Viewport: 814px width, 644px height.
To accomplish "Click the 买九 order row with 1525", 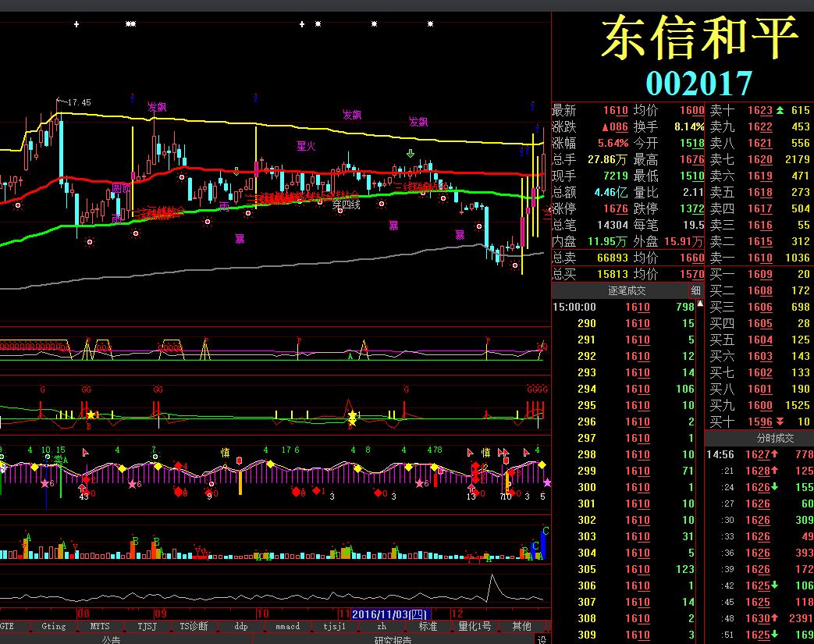I will click(759, 405).
